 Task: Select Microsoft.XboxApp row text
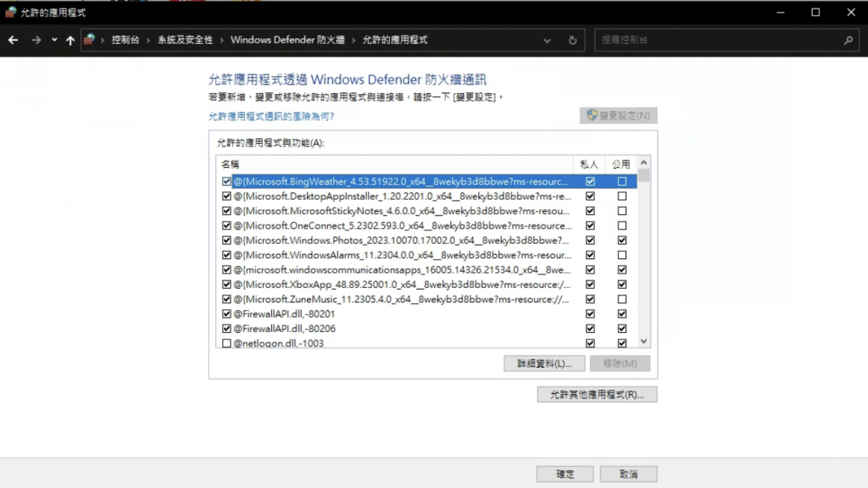[x=402, y=285]
